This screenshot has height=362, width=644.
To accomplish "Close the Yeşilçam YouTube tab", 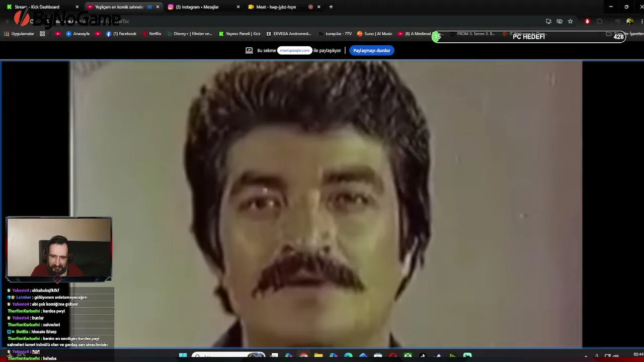I will click(x=157, y=7).
